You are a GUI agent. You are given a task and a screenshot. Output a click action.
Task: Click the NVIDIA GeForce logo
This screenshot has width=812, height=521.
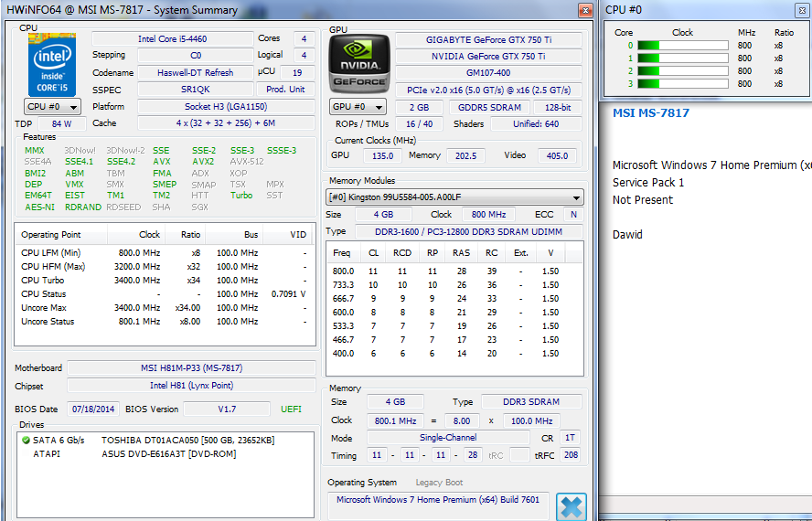pyautogui.click(x=359, y=64)
